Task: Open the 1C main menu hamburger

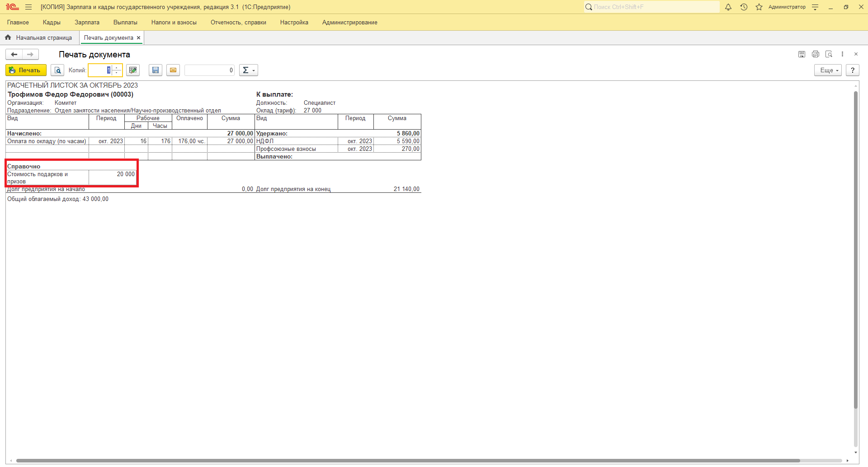Action: pyautogui.click(x=28, y=7)
